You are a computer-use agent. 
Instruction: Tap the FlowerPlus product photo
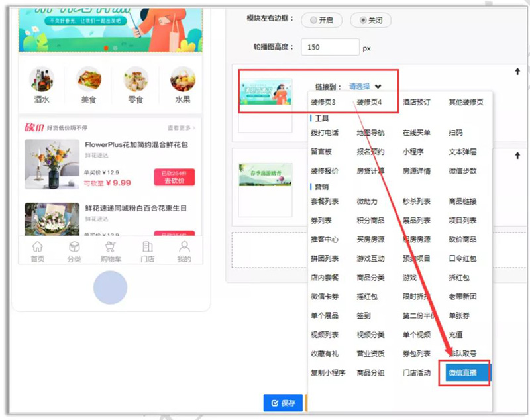pos(52,164)
